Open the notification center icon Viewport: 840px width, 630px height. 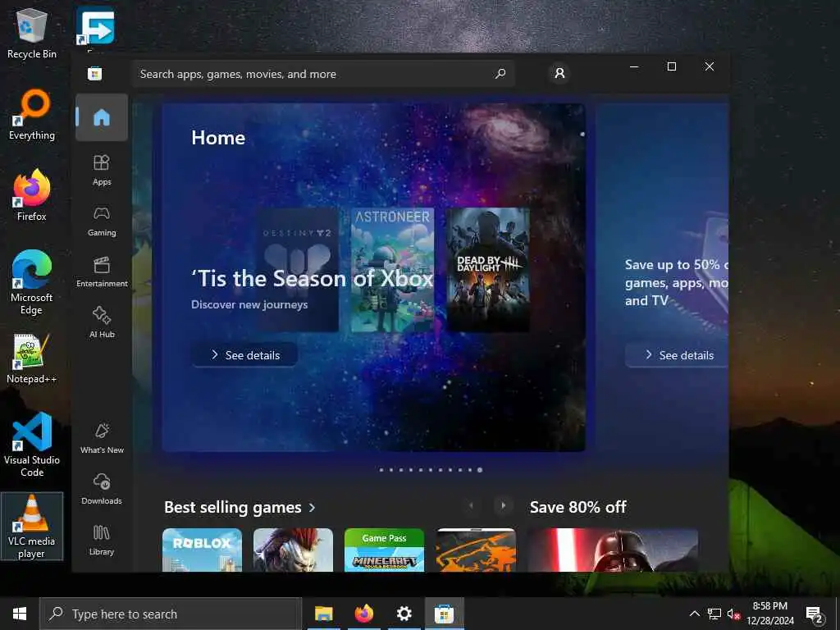click(815, 614)
